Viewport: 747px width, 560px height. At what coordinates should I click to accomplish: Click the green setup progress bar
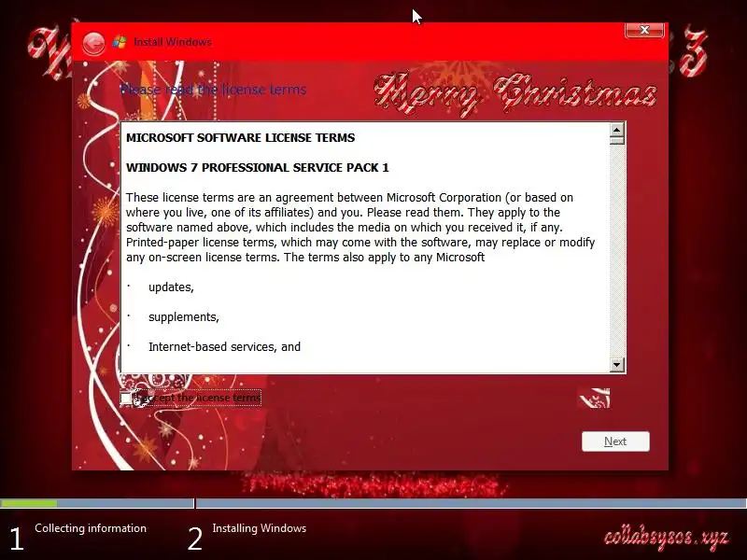click(29, 503)
